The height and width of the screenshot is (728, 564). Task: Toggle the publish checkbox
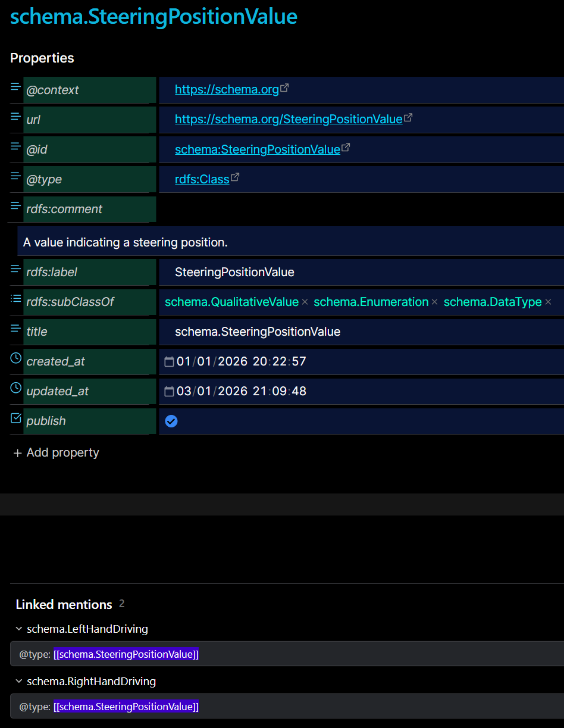(x=171, y=421)
